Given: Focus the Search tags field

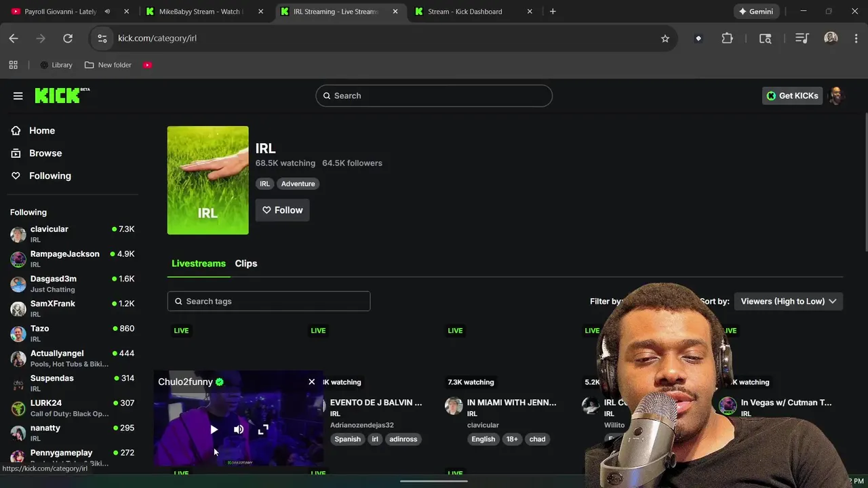Looking at the screenshot, I should 269,301.
